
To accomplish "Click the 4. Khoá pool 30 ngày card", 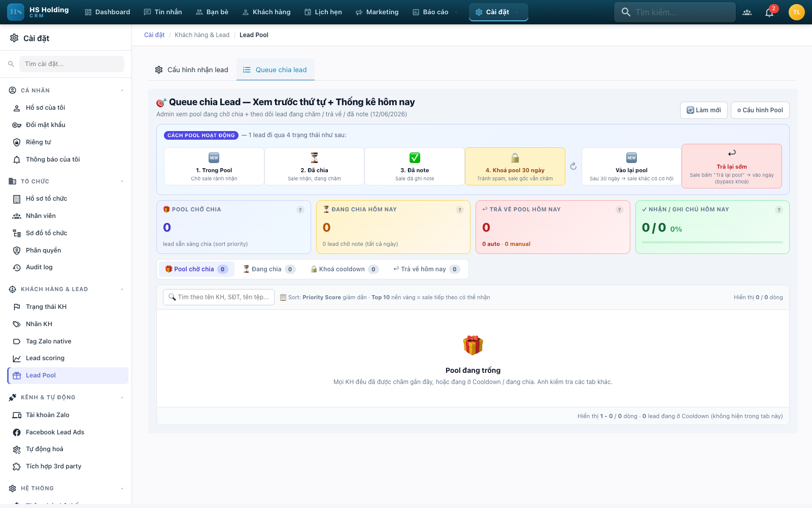I will coord(515,166).
